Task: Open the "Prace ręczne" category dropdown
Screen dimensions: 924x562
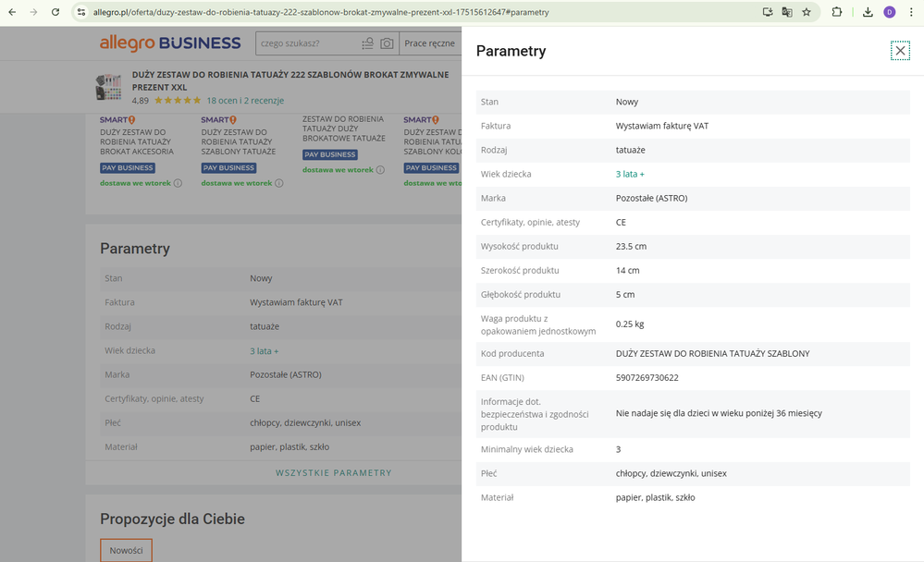Action: (430, 43)
